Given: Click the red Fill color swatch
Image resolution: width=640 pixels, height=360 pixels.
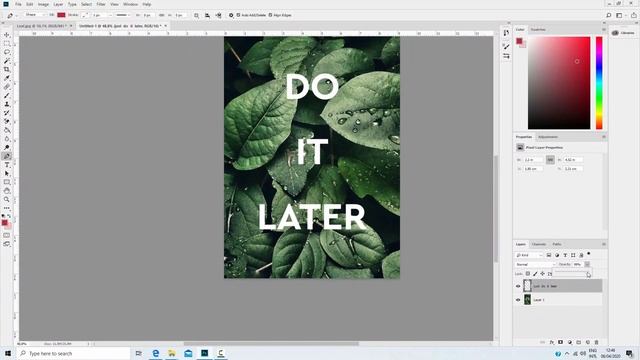Looking at the screenshot, I should coord(61,15).
